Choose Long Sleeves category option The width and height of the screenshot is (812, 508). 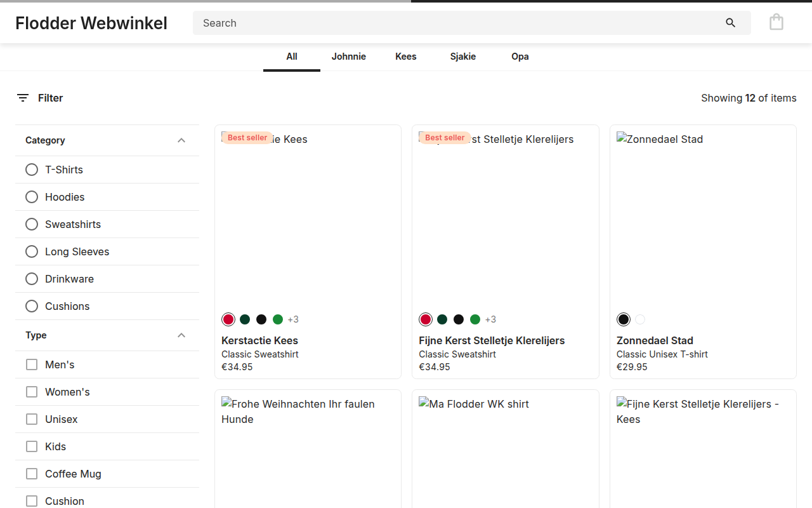coord(32,251)
